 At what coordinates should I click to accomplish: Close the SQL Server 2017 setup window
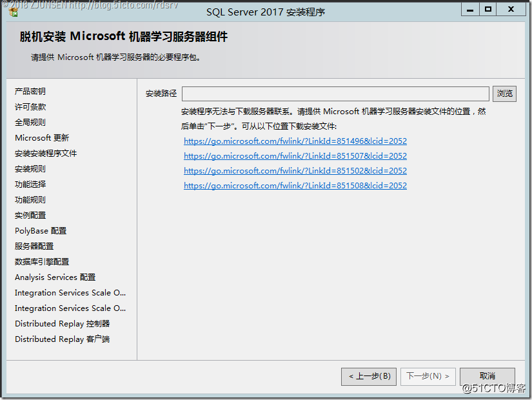pos(511,10)
